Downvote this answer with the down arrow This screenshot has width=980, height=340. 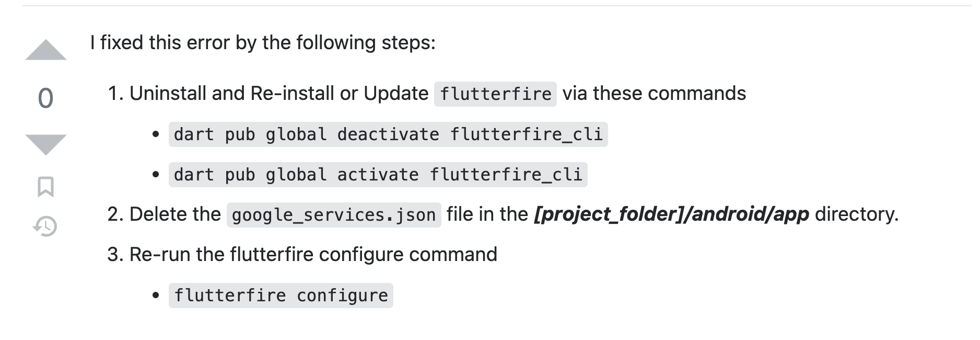[46, 145]
